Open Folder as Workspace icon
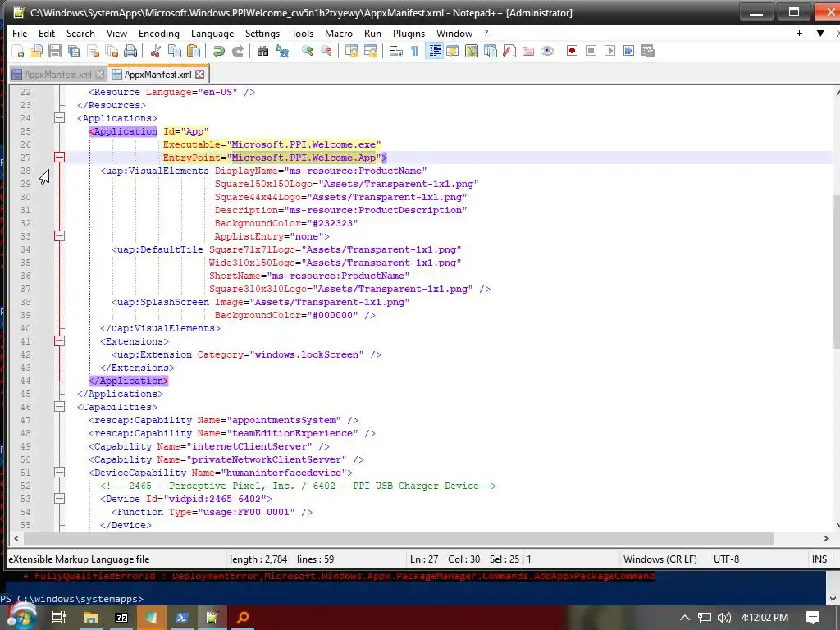The width and height of the screenshot is (840, 630). coord(528,51)
